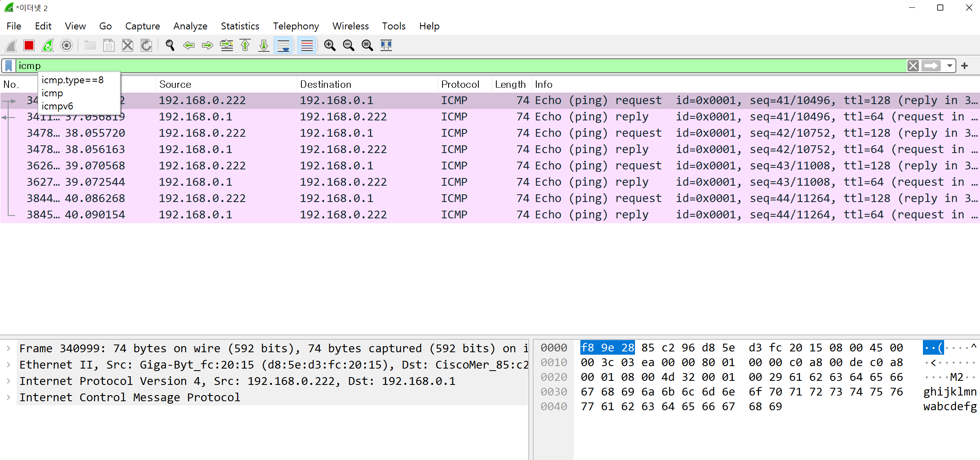Image resolution: width=980 pixels, height=460 pixels.
Task: Toggle auto-scroll during live capture
Action: pyautogui.click(x=283, y=45)
